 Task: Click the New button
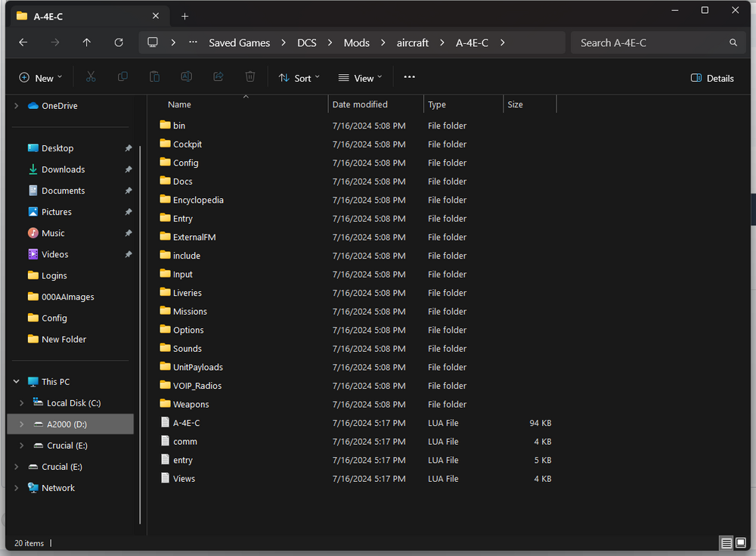pyautogui.click(x=41, y=78)
